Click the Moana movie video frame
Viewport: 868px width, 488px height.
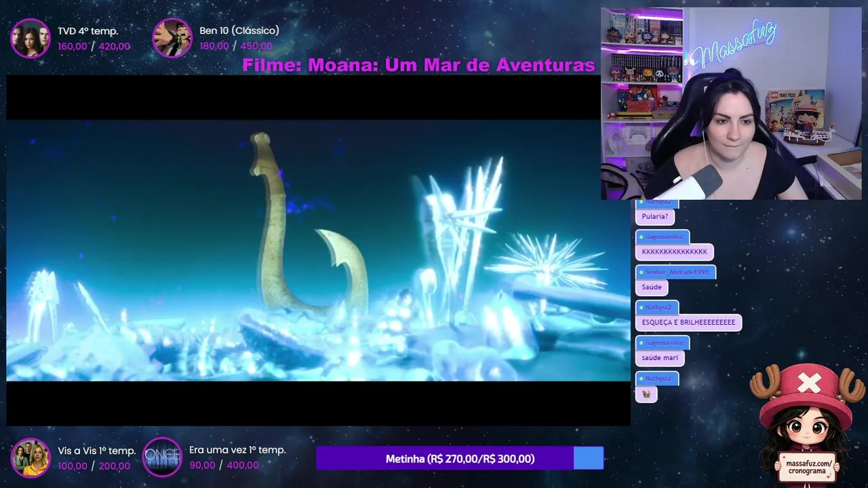click(319, 250)
